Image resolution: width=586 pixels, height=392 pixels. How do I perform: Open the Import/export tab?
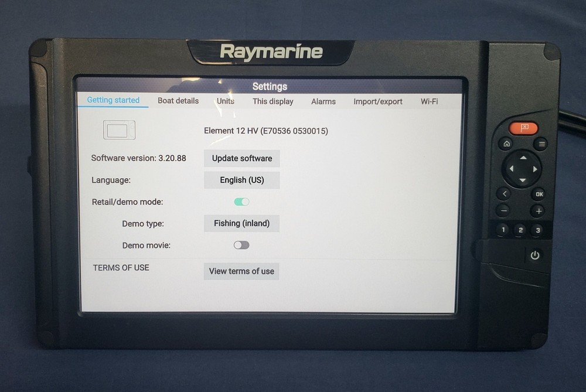coord(378,101)
